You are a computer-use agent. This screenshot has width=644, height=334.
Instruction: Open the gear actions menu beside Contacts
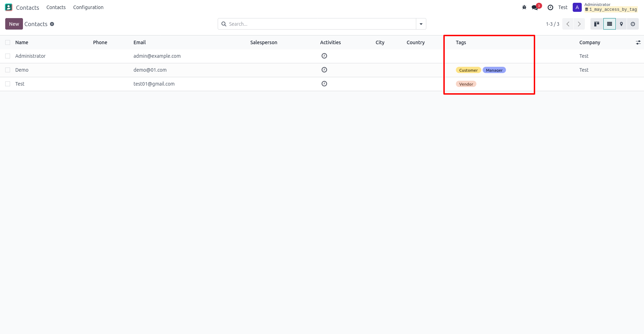tap(52, 24)
